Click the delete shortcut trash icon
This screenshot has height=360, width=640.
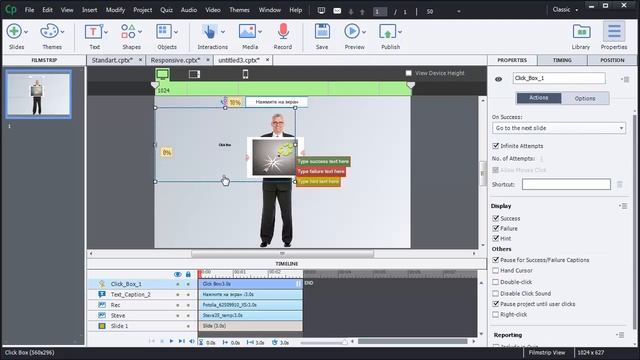[620, 184]
